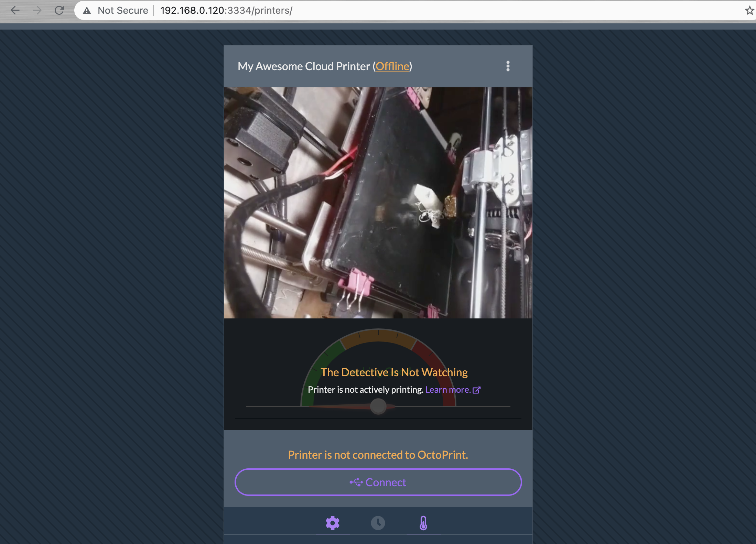Open the printer's three-dot options menu
756x544 pixels.
508,66
